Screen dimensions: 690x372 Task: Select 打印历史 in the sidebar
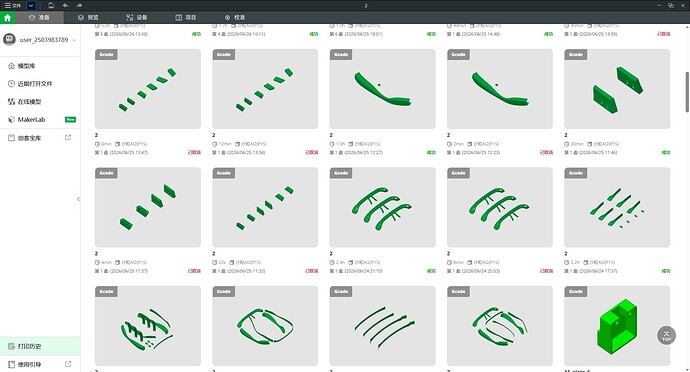40,346
